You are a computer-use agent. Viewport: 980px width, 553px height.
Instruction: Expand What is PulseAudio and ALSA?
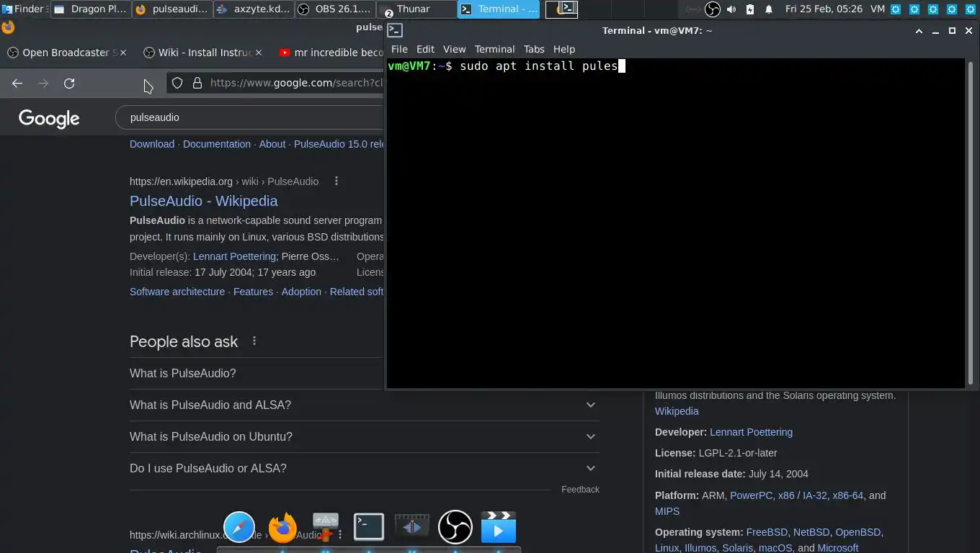click(x=365, y=405)
